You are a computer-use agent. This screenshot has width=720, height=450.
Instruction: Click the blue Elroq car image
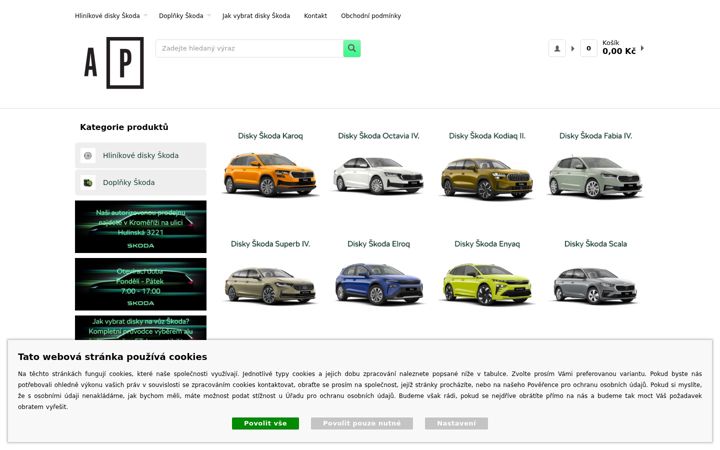click(x=378, y=284)
